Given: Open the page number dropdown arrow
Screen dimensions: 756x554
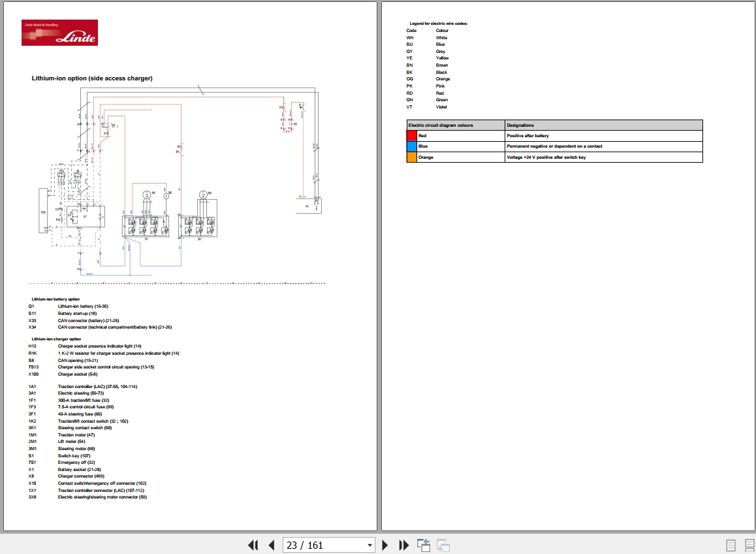Looking at the screenshot, I should 370,546.
